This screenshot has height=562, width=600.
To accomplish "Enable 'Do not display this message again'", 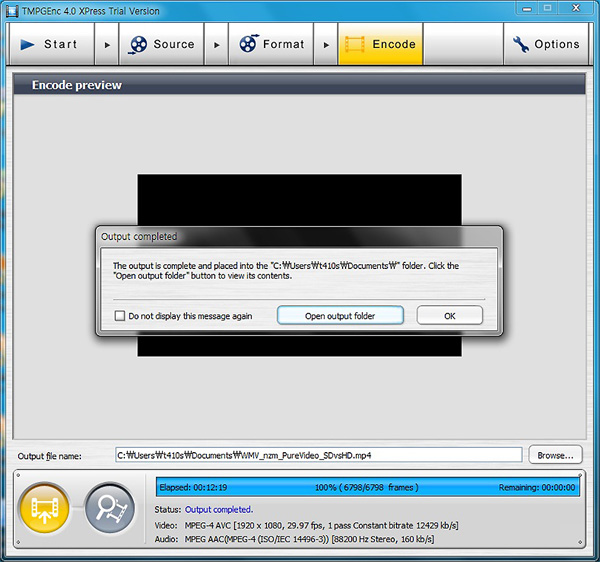I will [120, 316].
